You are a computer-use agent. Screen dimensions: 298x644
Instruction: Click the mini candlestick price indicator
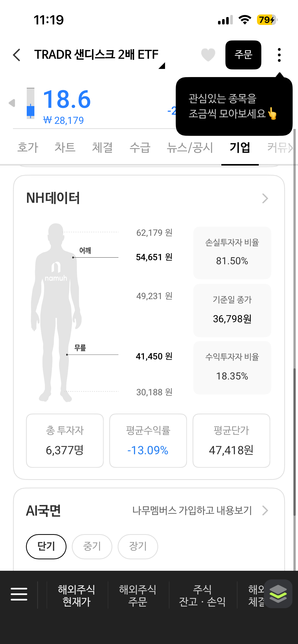click(x=31, y=103)
